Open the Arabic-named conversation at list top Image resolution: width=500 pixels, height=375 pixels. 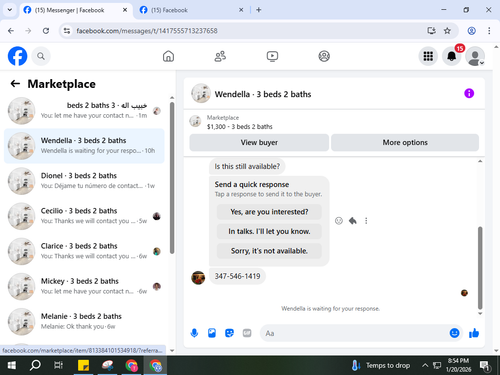[84, 111]
